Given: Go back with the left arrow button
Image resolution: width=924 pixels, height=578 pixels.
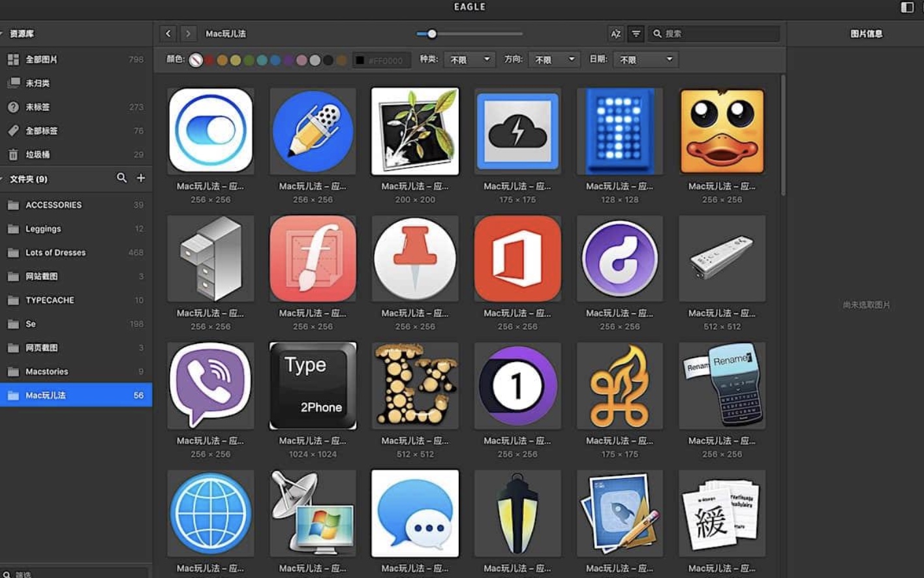Looking at the screenshot, I should (168, 33).
